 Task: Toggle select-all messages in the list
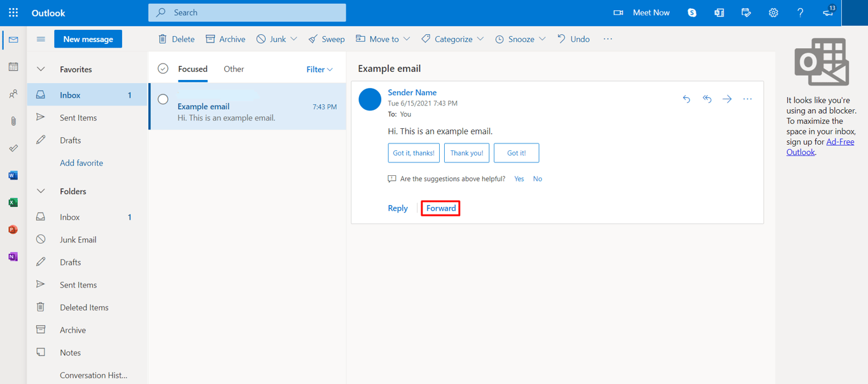(x=163, y=68)
